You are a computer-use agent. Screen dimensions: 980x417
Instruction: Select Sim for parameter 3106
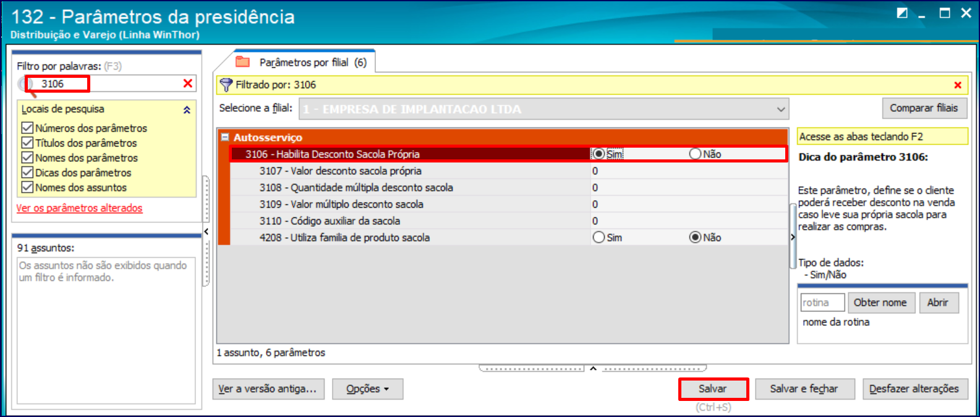click(599, 154)
